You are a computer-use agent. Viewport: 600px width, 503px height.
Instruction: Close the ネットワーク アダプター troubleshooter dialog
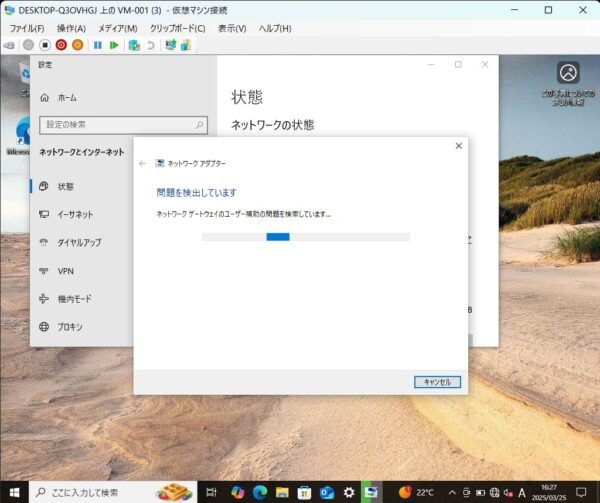point(458,146)
